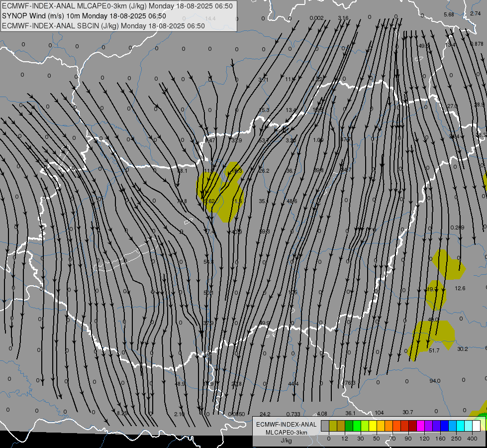The width and height of the screenshot is (487, 448).
Task: Click the map value 30.7
Action: [408, 412]
